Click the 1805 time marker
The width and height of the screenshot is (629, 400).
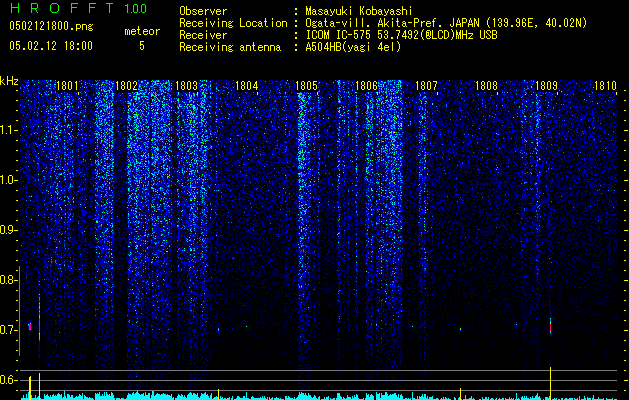(306, 86)
